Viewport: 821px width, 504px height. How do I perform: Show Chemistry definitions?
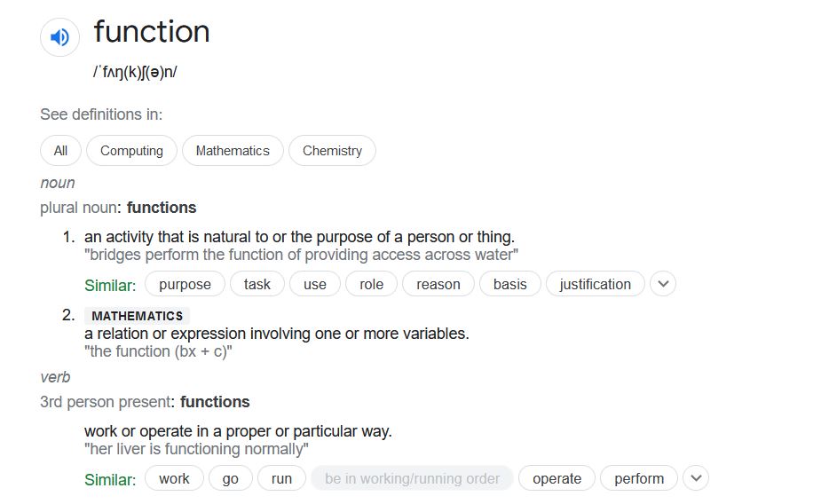point(332,151)
